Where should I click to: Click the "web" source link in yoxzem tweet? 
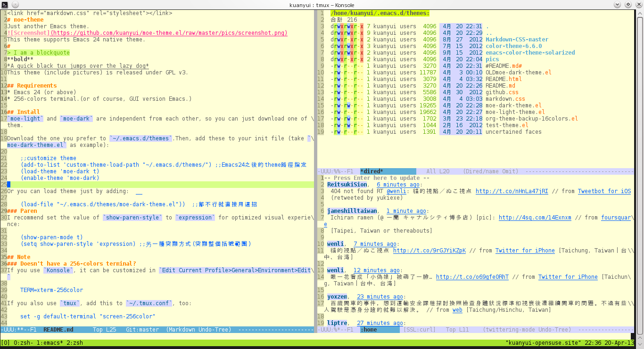(457, 310)
